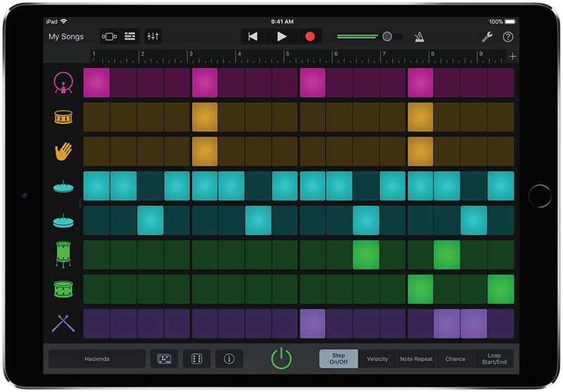Turn off fifth clap step
The width and height of the screenshot is (563, 392).
pos(205,151)
